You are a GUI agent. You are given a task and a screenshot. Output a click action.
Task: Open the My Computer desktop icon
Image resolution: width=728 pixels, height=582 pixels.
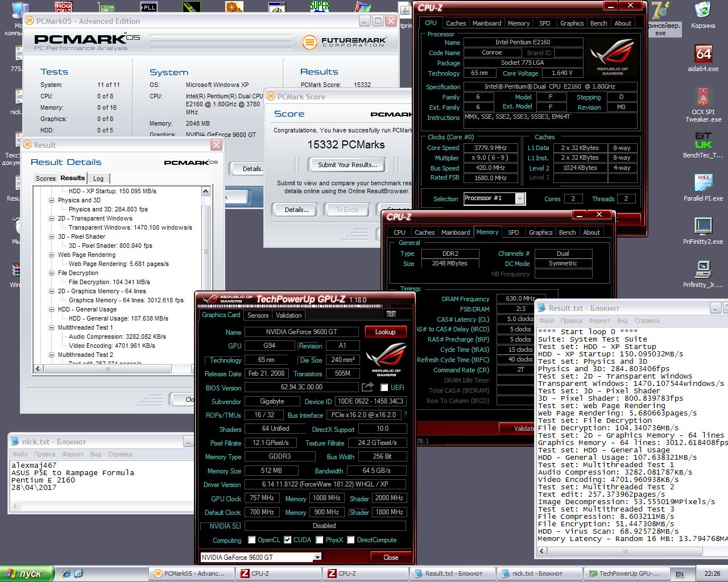coord(19,10)
